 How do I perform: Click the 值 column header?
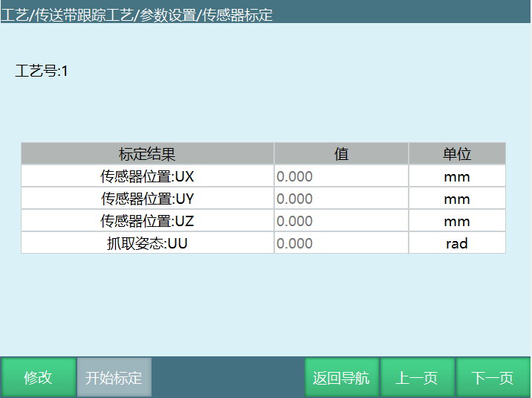click(341, 154)
